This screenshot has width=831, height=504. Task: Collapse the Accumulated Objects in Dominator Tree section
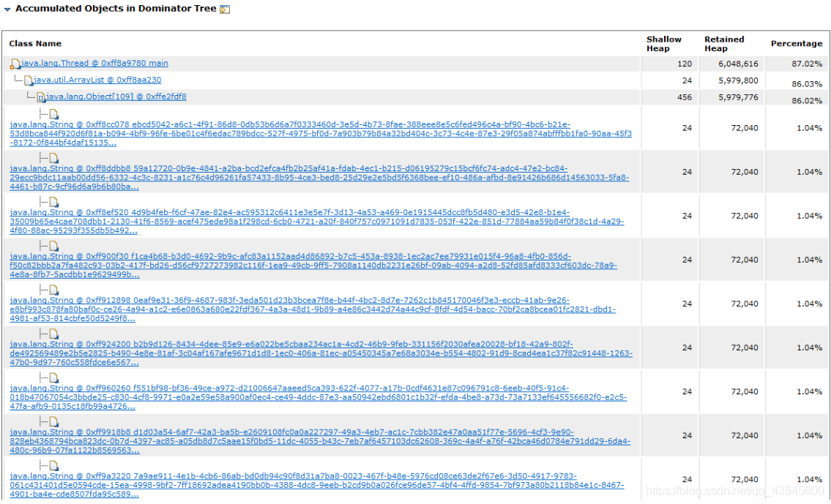[x=7, y=10]
